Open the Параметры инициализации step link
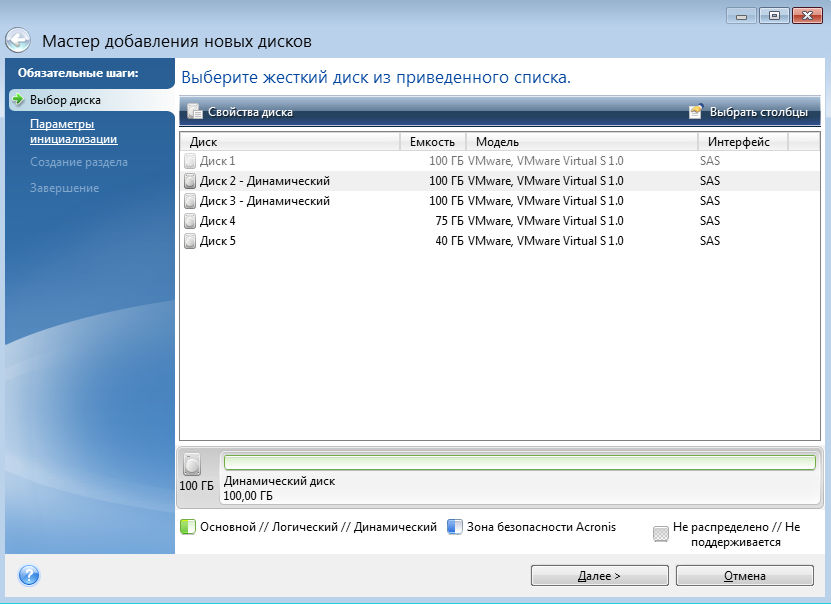831x604 pixels. pyautogui.click(x=73, y=132)
